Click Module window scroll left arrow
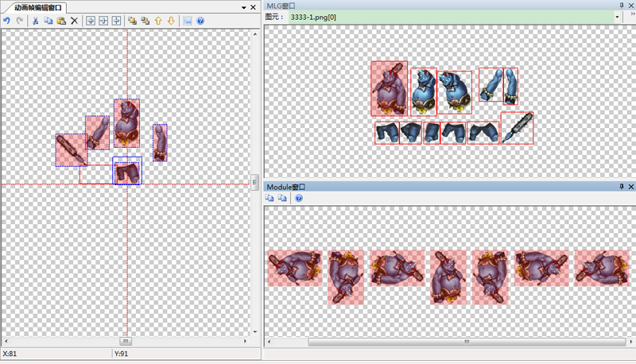The image size is (636, 364). 269,342
